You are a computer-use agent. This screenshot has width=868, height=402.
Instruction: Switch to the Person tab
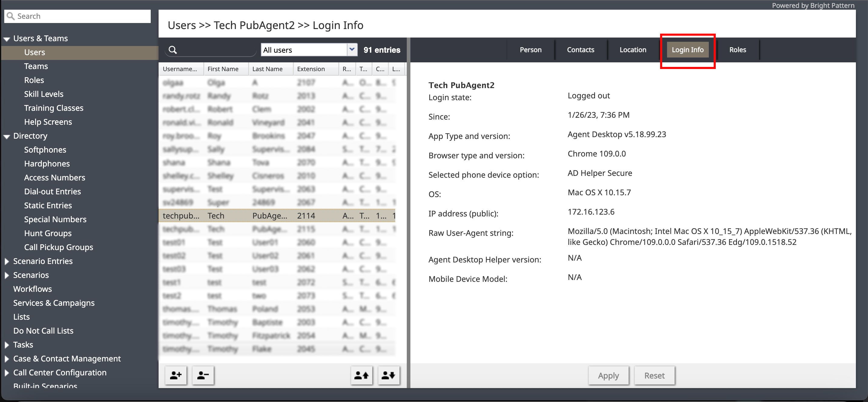coord(530,50)
